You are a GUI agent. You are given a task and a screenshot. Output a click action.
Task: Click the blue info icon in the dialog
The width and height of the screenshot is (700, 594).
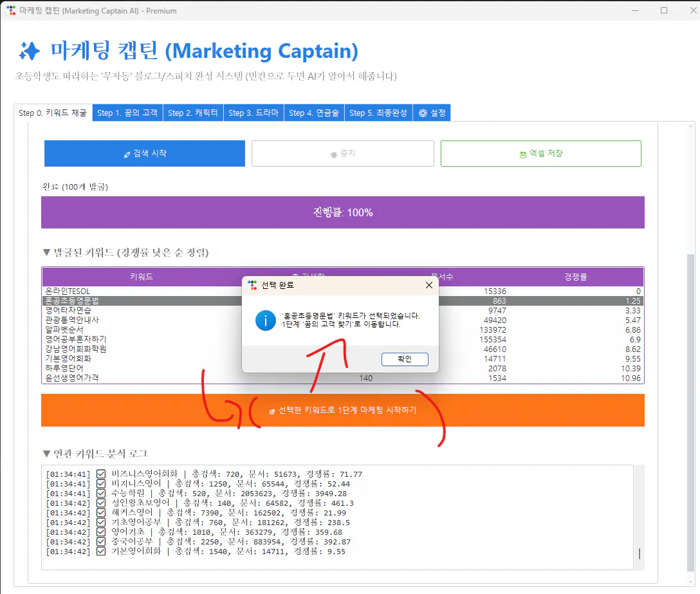tap(266, 320)
